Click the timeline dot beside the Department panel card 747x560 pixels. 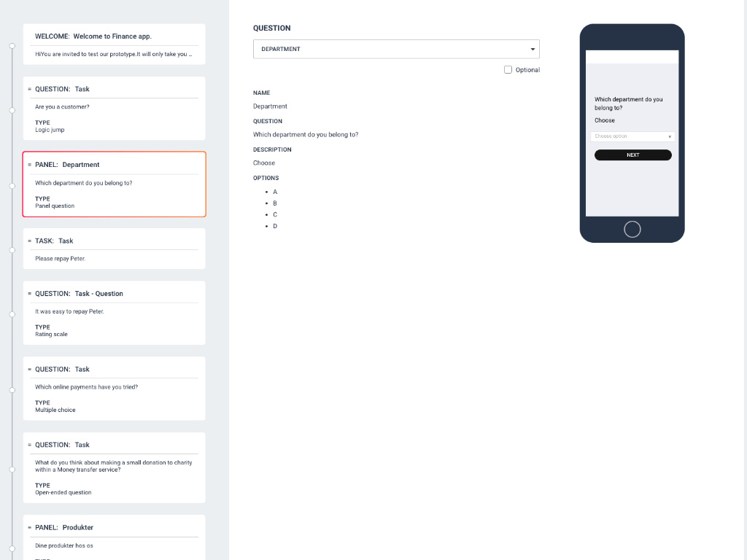pyautogui.click(x=12, y=186)
